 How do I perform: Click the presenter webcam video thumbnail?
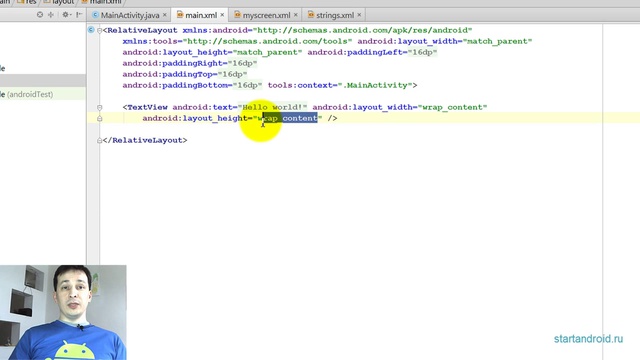(x=63, y=313)
